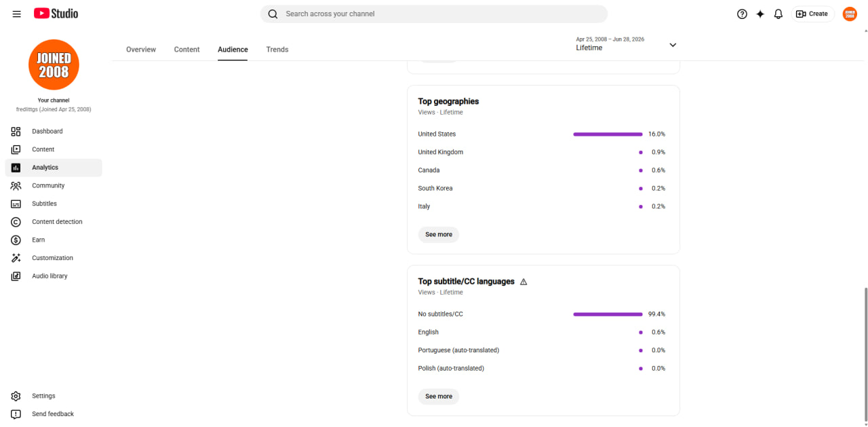Click the Create button
This screenshot has width=868, height=427.
point(812,14)
